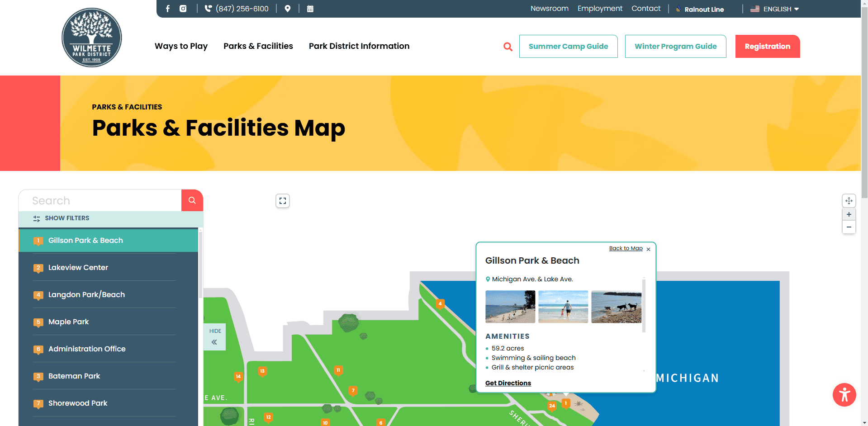Click the Registration button
This screenshot has height=426, width=868.
[767, 47]
